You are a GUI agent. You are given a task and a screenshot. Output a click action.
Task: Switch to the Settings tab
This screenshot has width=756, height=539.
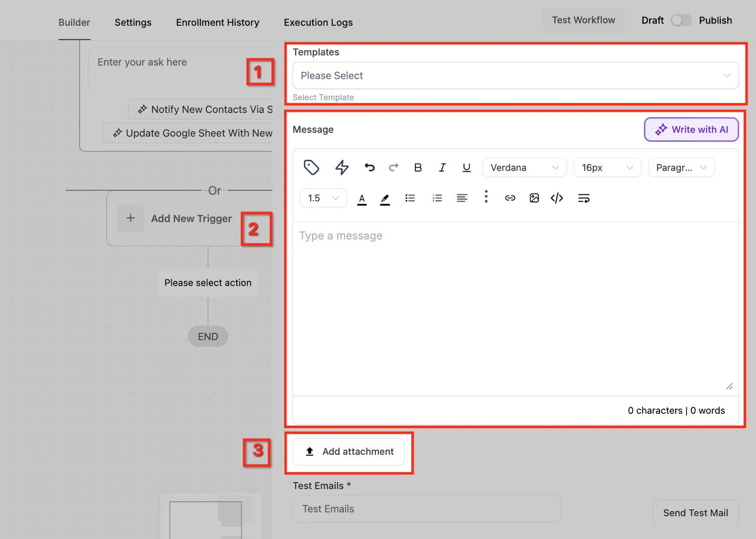133,22
